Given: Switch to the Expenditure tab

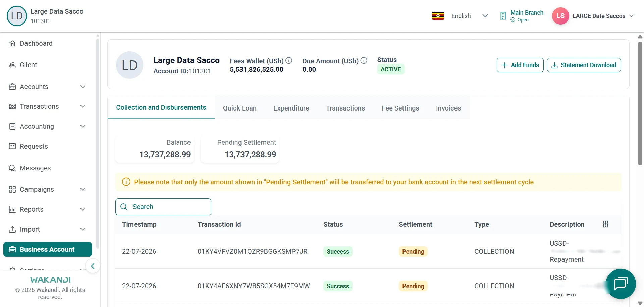Looking at the screenshot, I should click(291, 108).
